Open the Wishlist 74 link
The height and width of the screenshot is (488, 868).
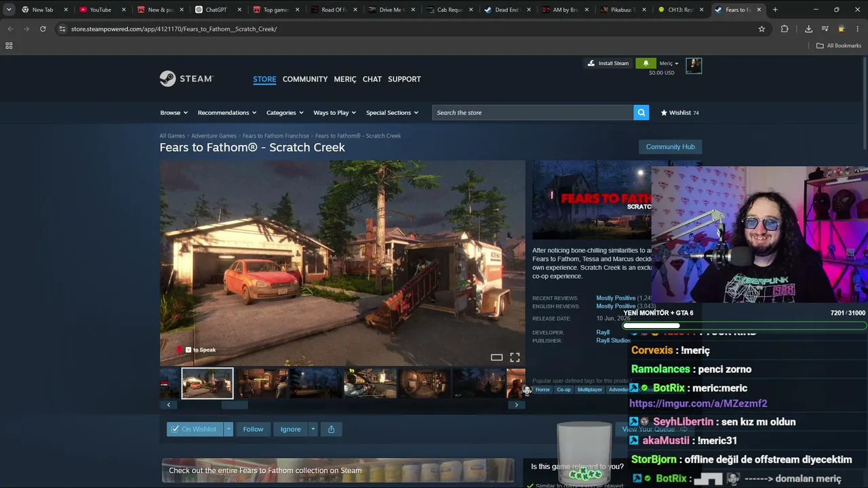tap(679, 113)
